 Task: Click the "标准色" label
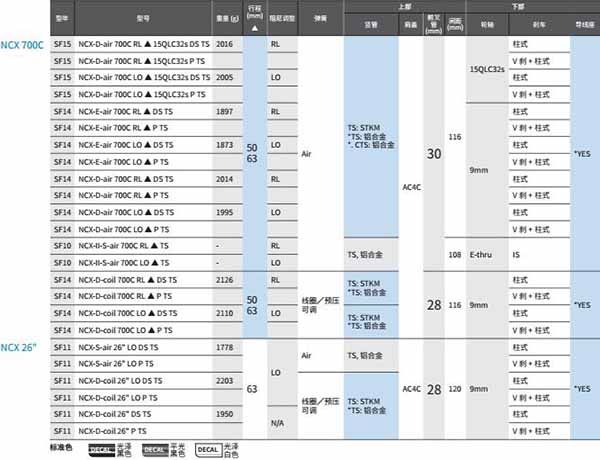(x=61, y=447)
